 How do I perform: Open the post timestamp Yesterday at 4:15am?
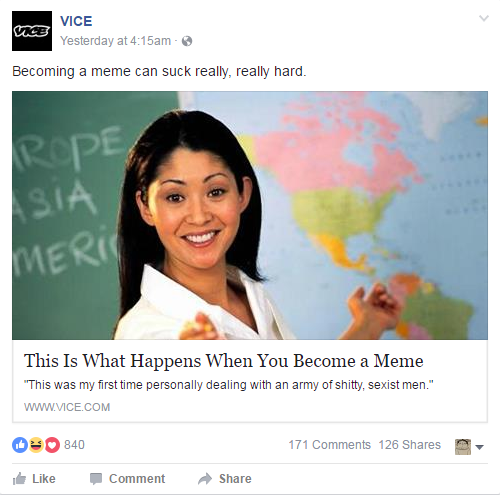[115, 41]
